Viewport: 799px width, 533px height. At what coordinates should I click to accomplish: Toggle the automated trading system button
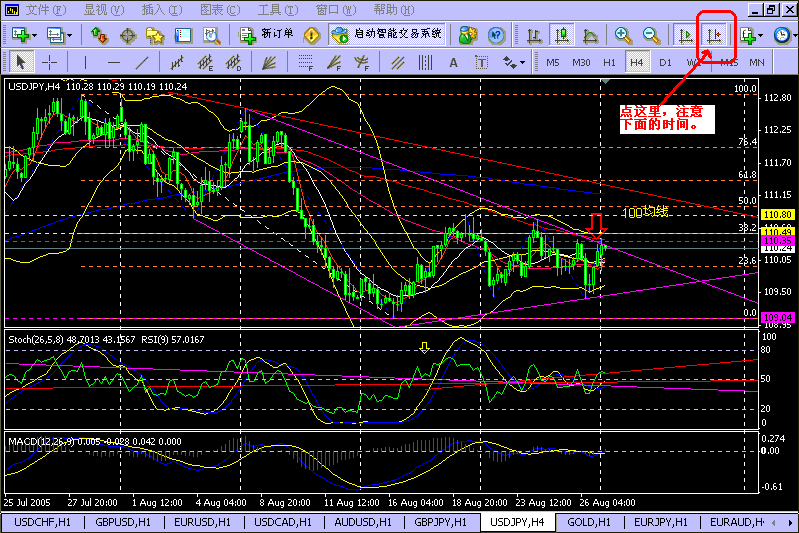coord(388,35)
